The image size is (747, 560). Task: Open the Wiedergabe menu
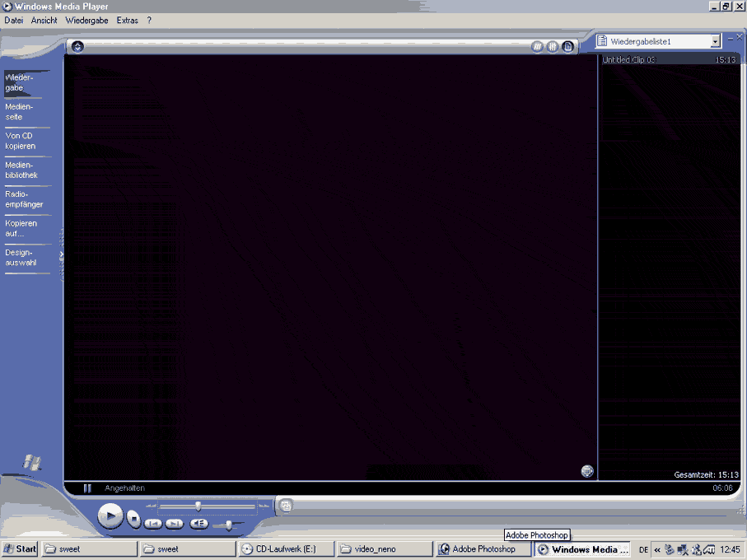pyautogui.click(x=86, y=21)
